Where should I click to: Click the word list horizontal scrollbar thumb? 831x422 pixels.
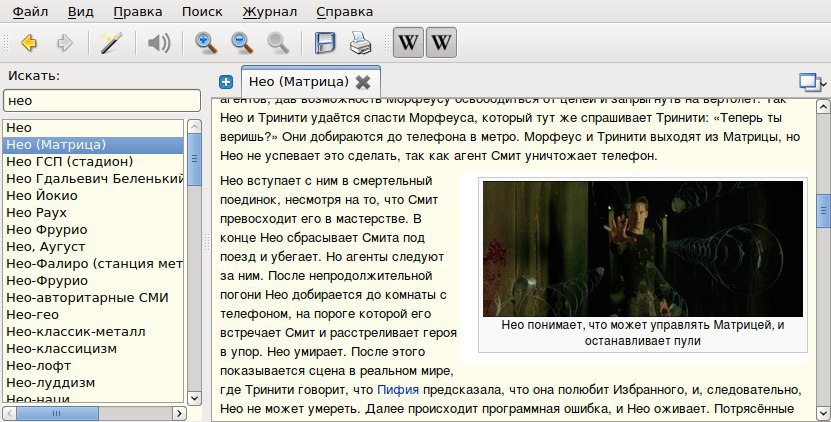tap(57, 413)
